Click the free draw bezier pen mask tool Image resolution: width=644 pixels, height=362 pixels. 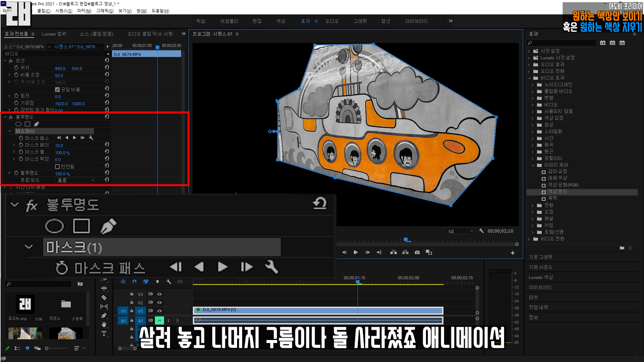coord(36,124)
